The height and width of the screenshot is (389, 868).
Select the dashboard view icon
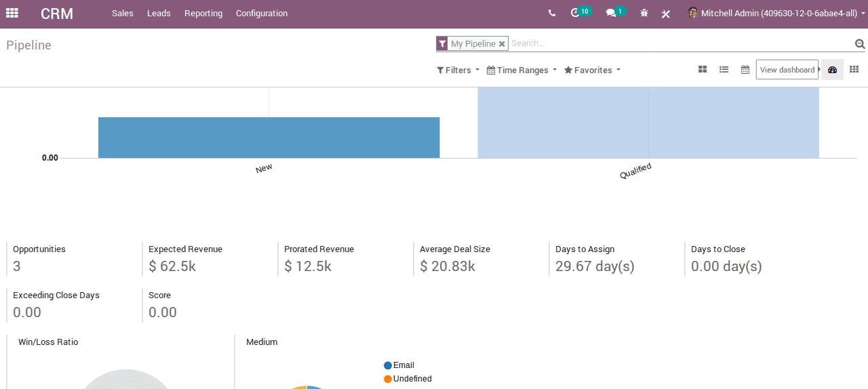833,70
